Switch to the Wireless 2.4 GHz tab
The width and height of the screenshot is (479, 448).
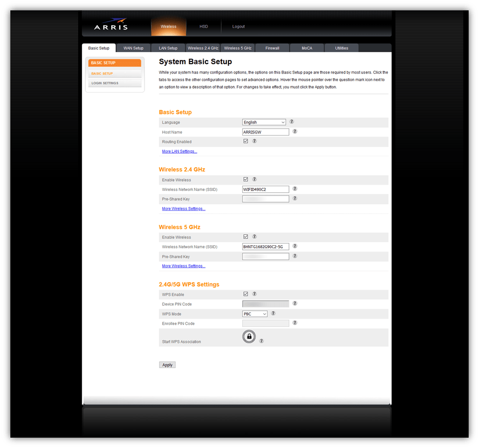tap(203, 48)
